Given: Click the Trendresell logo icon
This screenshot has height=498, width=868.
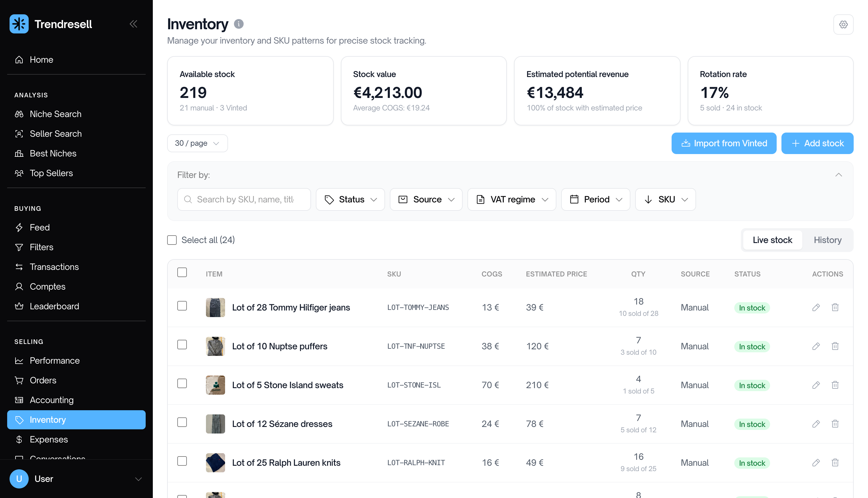Looking at the screenshot, I should [19, 24].
